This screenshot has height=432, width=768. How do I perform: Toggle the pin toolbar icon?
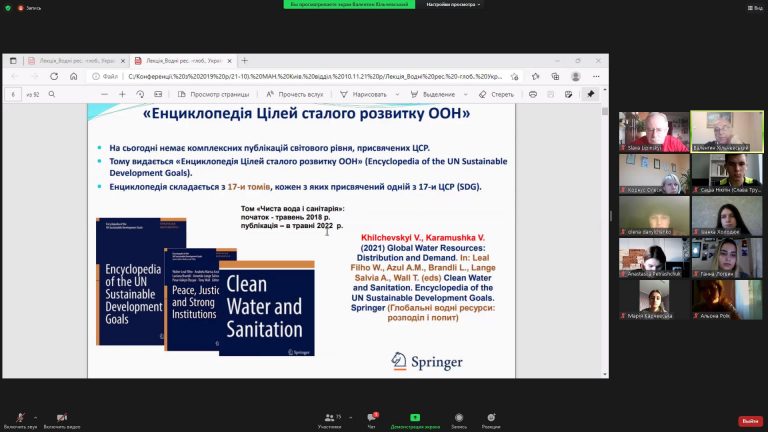pos(591,94)
